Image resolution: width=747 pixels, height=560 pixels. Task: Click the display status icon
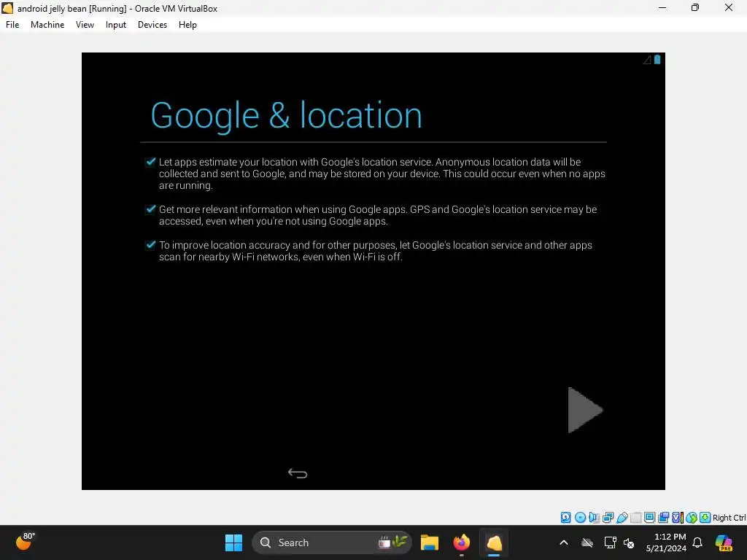tap(649, 518)
